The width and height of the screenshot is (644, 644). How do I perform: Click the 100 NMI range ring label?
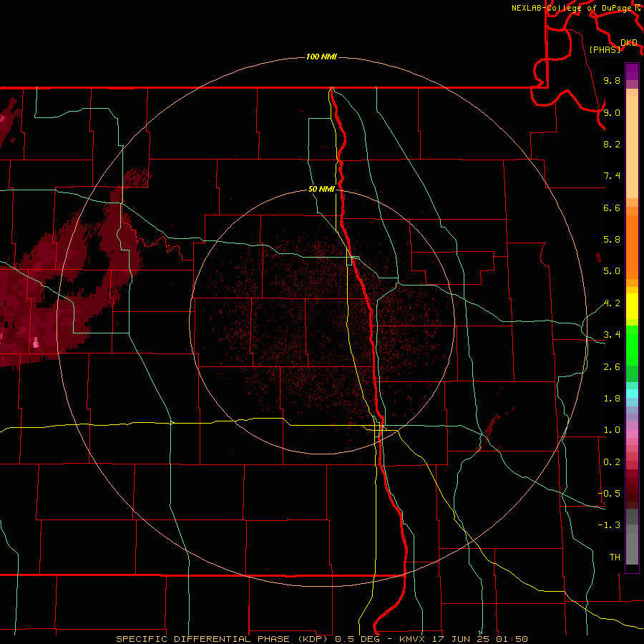pyautogui.click(x=321, y=57)
